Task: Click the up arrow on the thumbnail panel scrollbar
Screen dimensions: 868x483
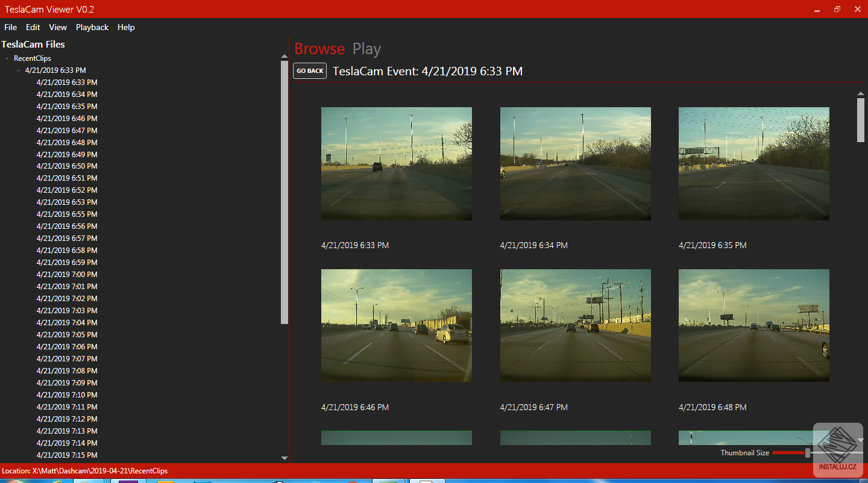Action: pyautogui.click(x=861, y=93)
